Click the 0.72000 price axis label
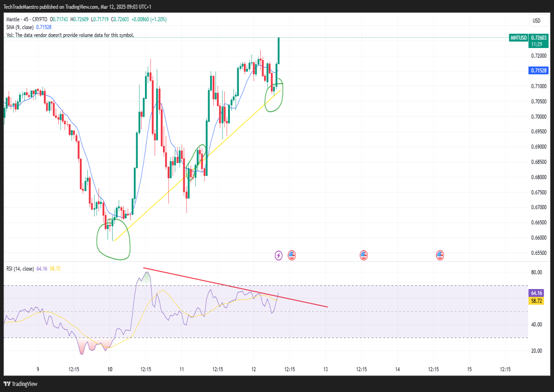This screenshot has width=554, height=392. [x=538, y=56]
